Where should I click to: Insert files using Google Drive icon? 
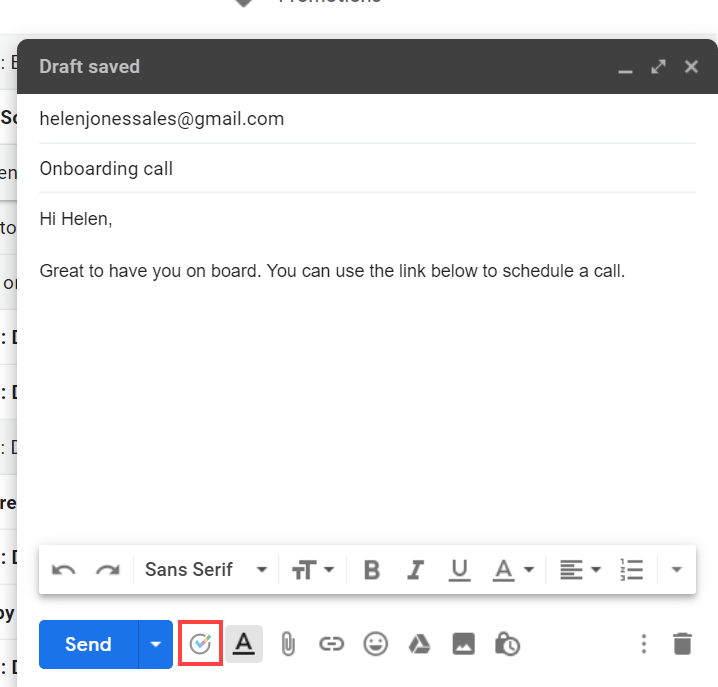pyautogui.click(x=419, y=644)
